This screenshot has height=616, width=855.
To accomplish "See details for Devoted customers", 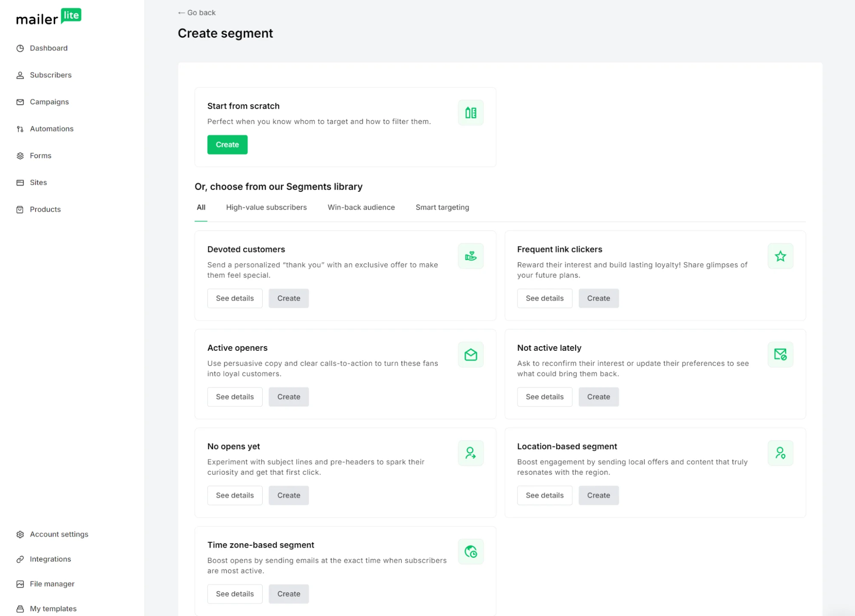I will pyautogui.click(x=235, y=299).
